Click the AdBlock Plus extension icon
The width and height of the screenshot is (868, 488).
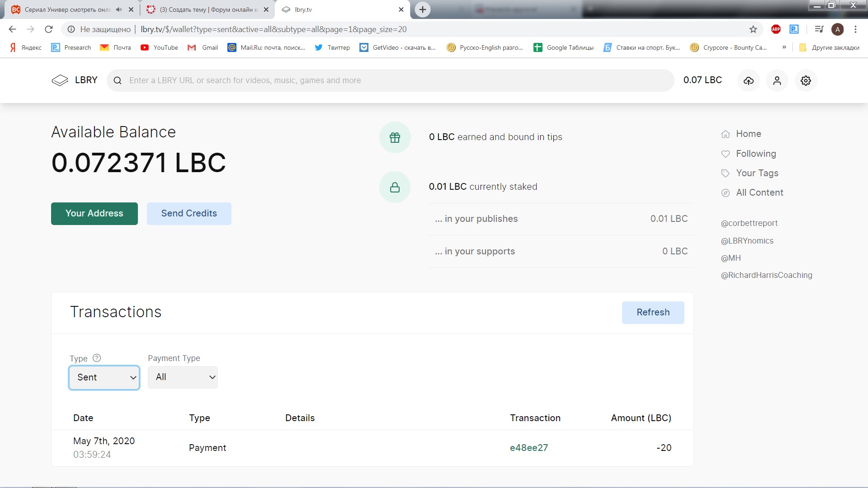click(776, 29)
